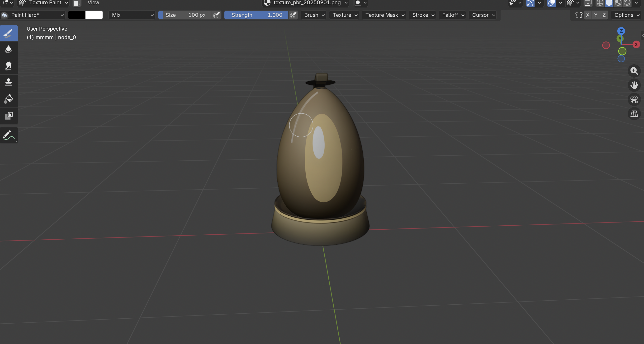Click the black primary color swatch
This screenshot has width=644, height=344.
(x=76, y=15)
